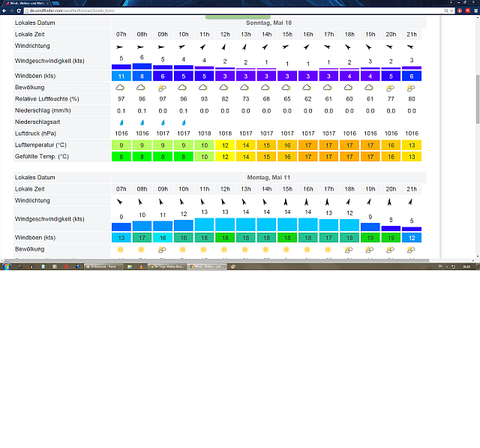Click the Monday 12h wind gust cell
Screen dimensions: 480x448
(x=225, y=237)
